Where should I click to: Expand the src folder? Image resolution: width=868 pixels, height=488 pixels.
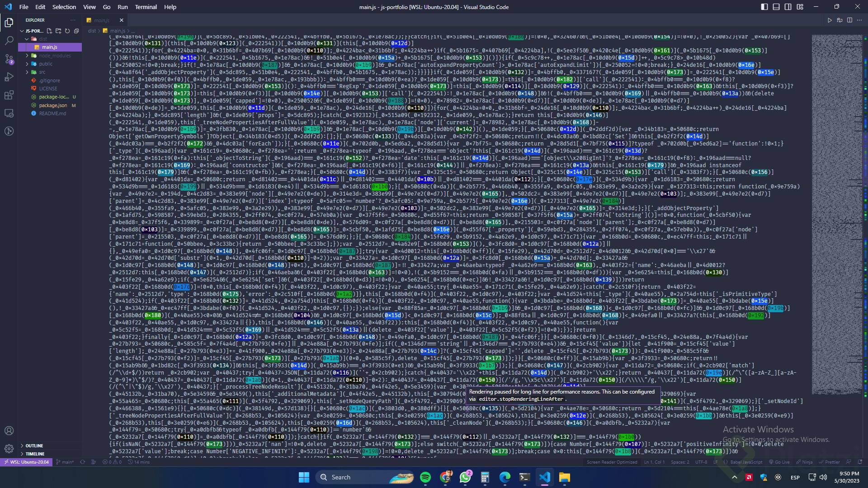42,72
